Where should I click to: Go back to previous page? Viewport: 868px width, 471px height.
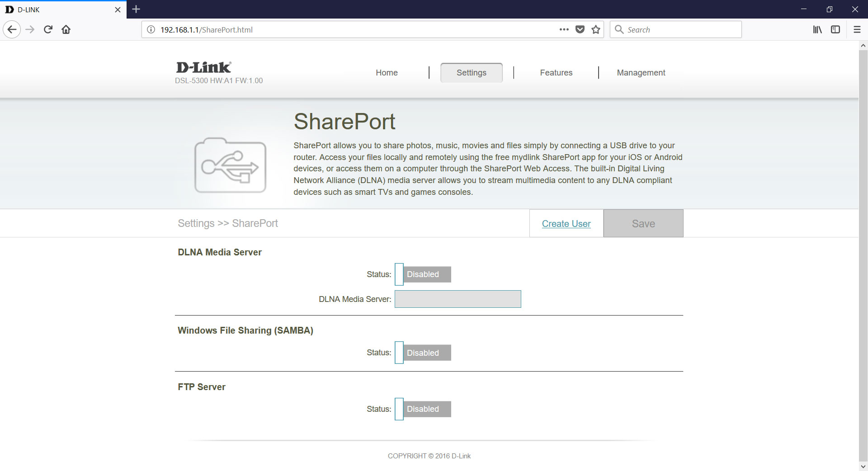coord(12,30)
